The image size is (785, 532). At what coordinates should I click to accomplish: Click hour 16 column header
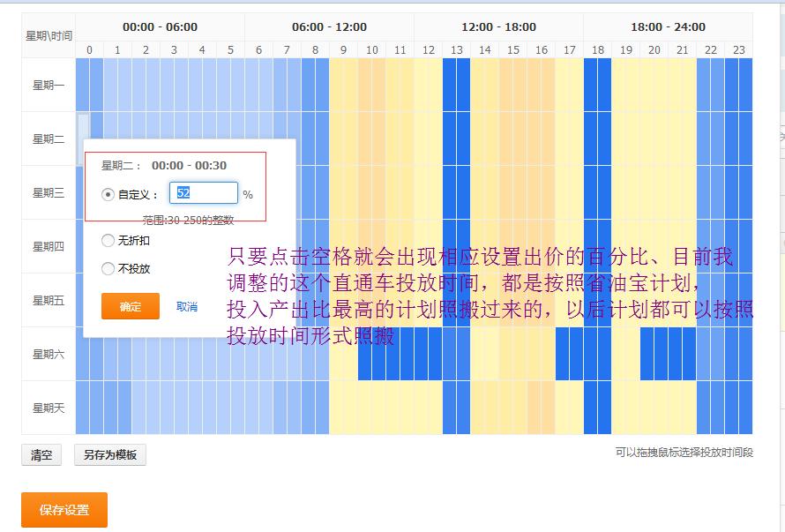pos(542,49)
